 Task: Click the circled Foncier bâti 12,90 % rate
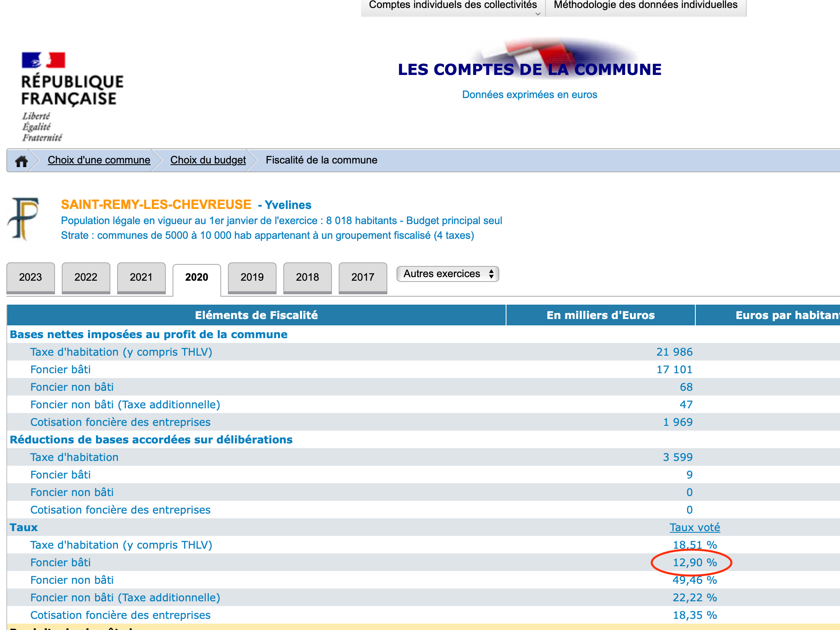tap(694, 563)
